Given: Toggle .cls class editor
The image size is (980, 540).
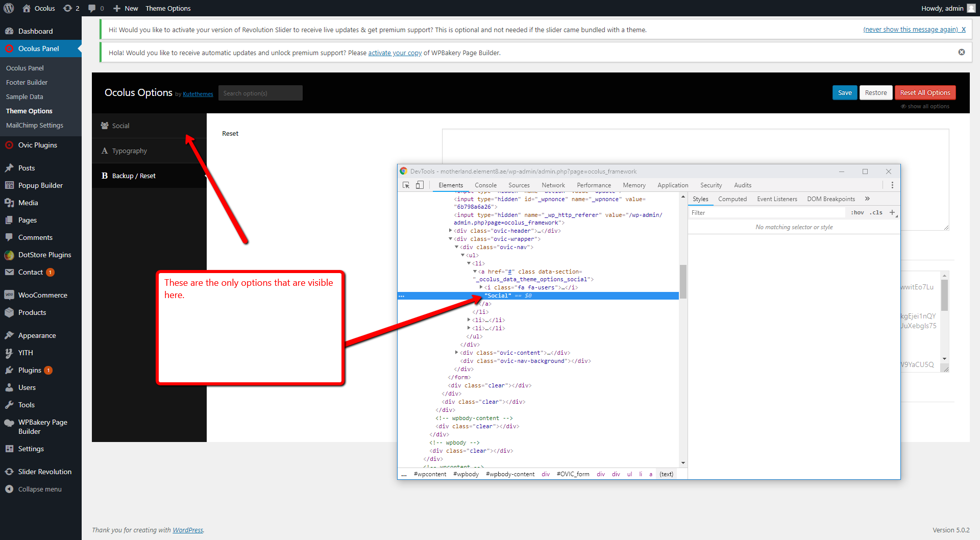Looking at the screenshot, I should pos(876,212).
